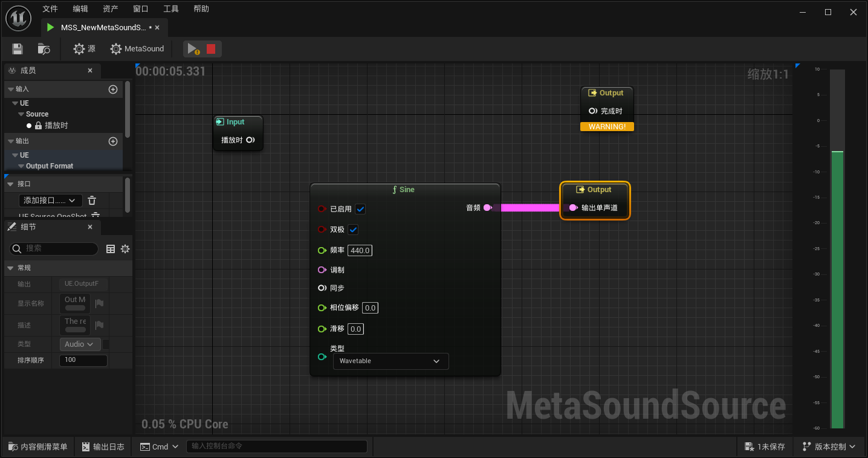
Task: Collapse the 常规 category
Action: 10,268
